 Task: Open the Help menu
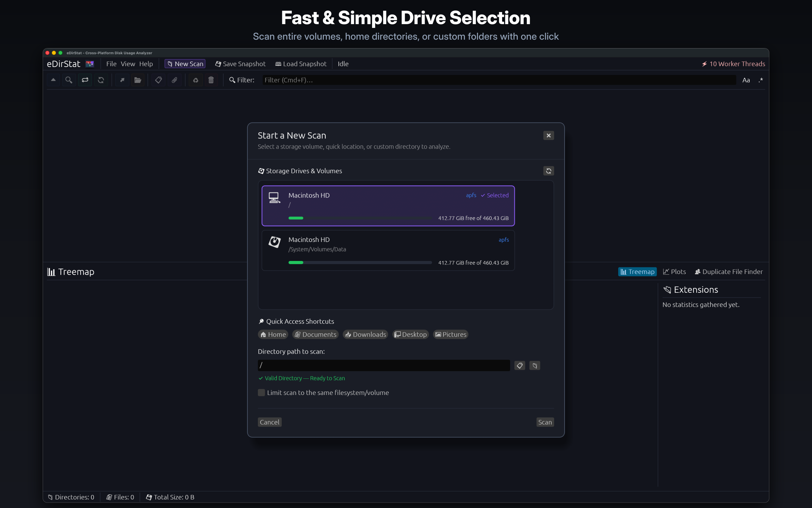point(146,64)
